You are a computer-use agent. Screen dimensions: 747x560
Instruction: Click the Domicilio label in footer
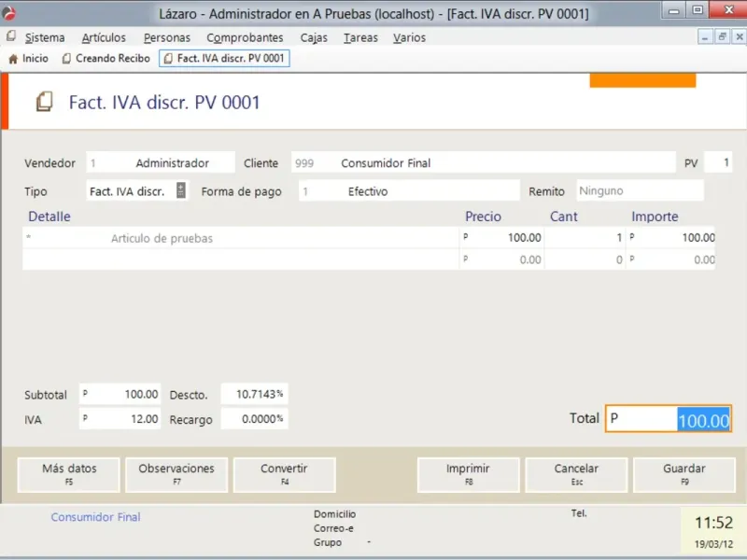point(334,514)
